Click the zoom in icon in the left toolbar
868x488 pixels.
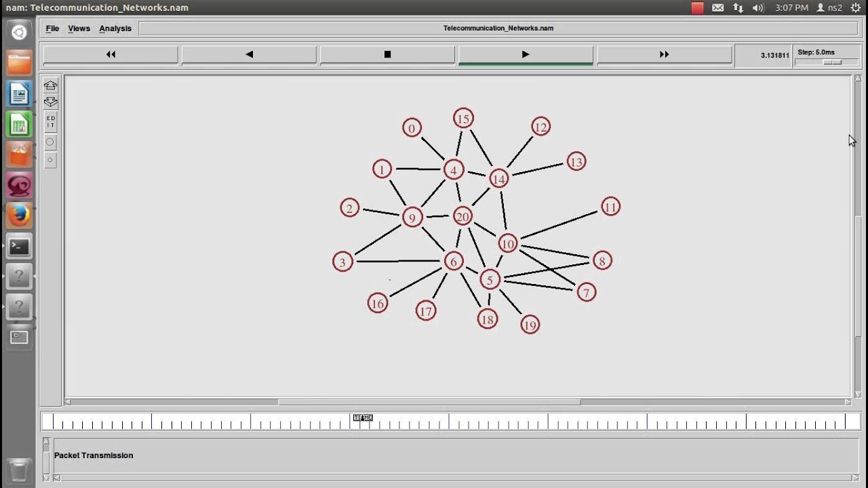pos(50,85)
